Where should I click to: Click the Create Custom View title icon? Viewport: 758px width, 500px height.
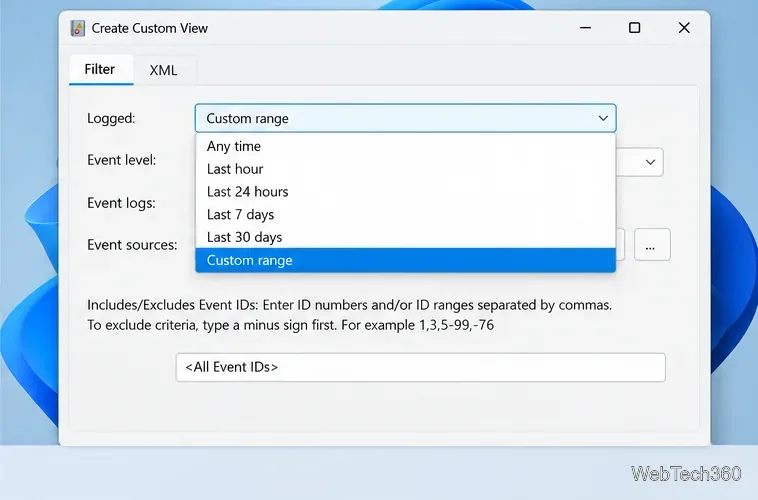[x=78, y=28]
